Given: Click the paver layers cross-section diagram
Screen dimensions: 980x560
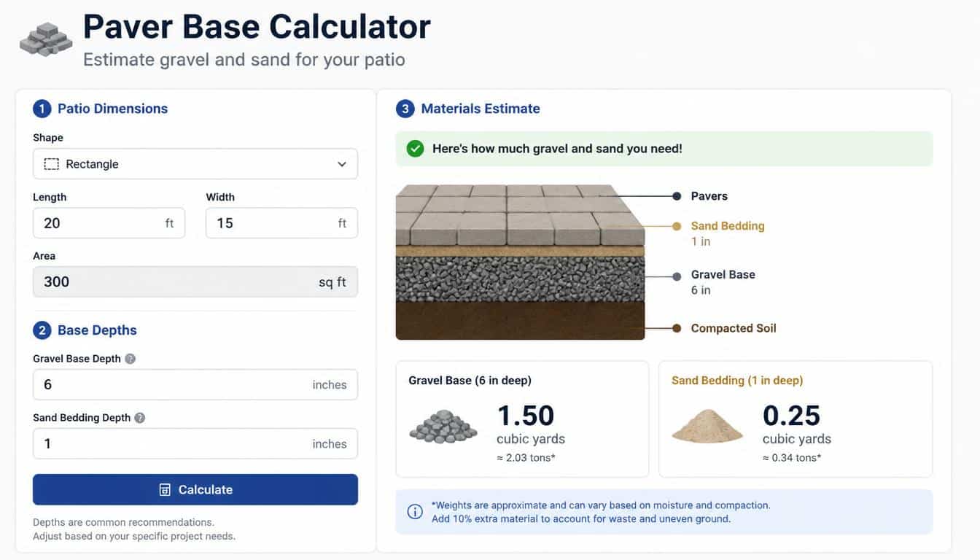Looking at the screenshot, I should coord(520,262).
